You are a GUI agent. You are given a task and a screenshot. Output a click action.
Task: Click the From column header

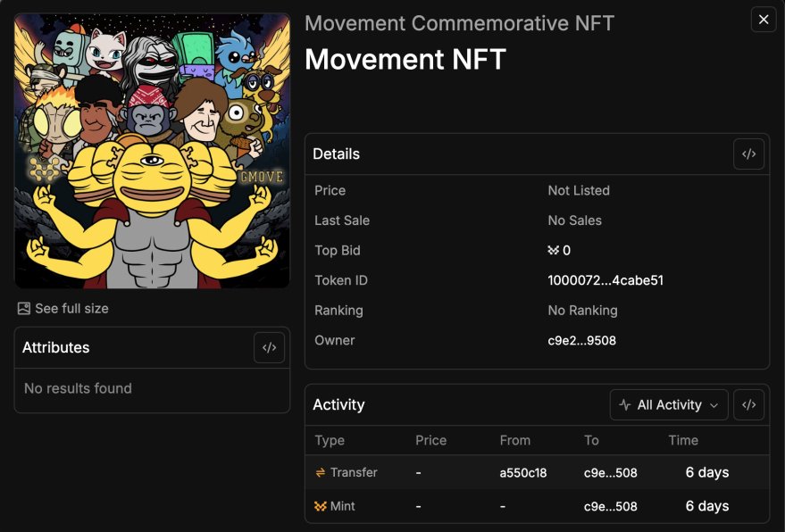coord(514,440)
